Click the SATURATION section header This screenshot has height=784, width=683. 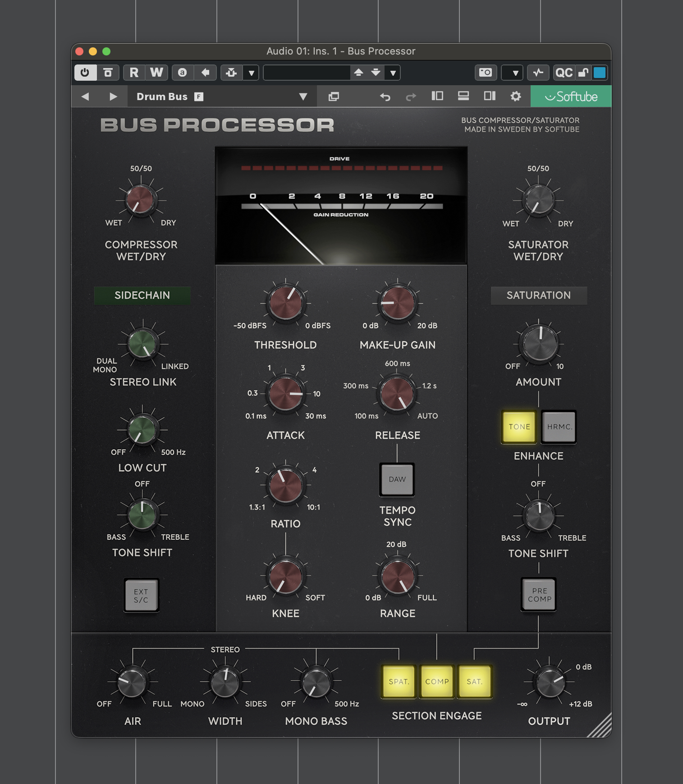[539, 295]
